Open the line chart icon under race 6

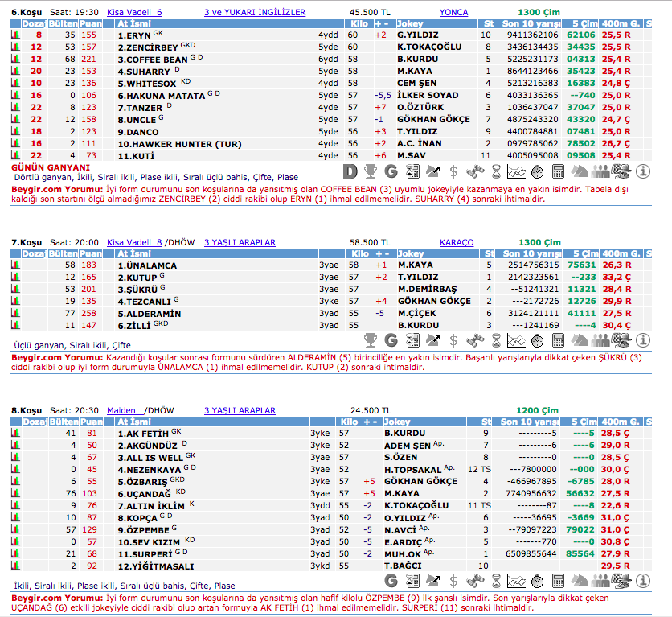517,171
